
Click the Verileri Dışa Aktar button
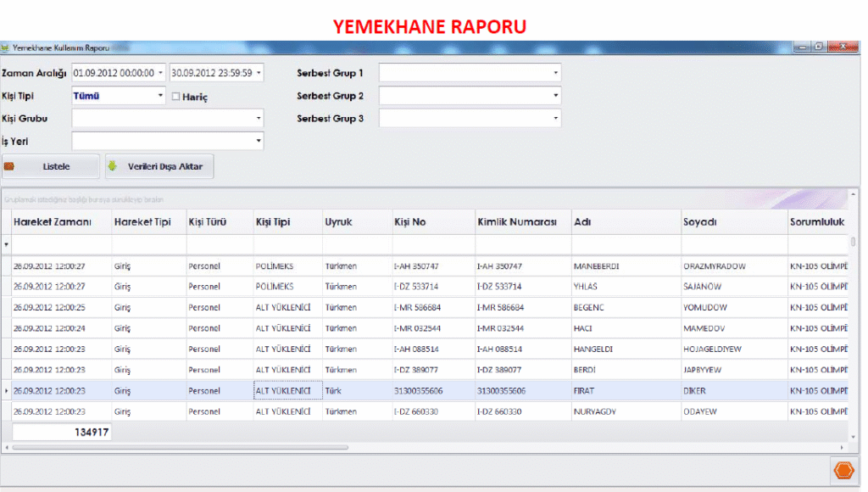point(159,166)
